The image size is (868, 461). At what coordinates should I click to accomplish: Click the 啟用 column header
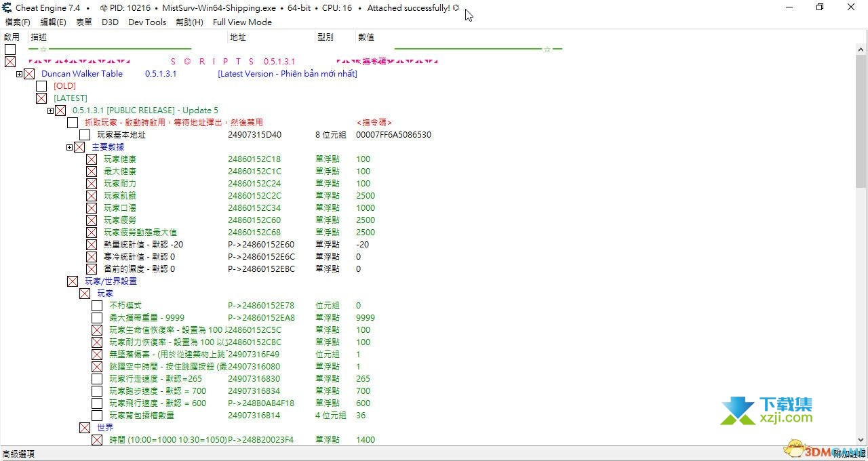click(x=12, y=37)
